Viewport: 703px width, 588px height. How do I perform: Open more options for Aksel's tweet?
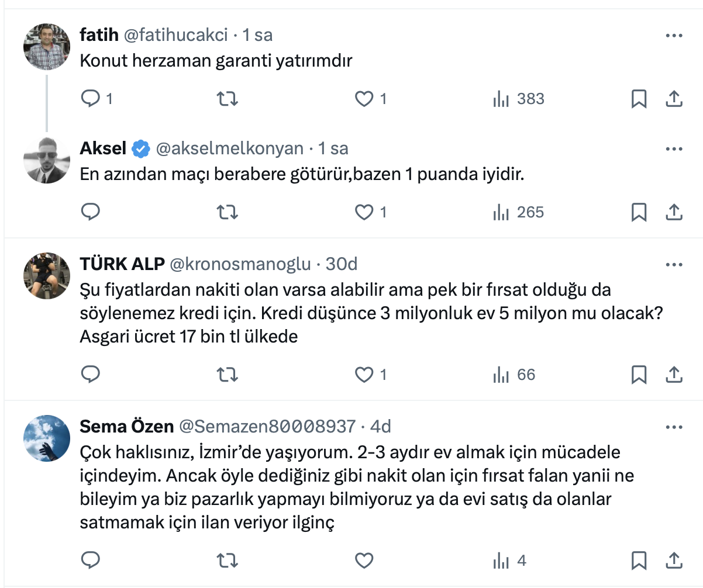[674, 149]
